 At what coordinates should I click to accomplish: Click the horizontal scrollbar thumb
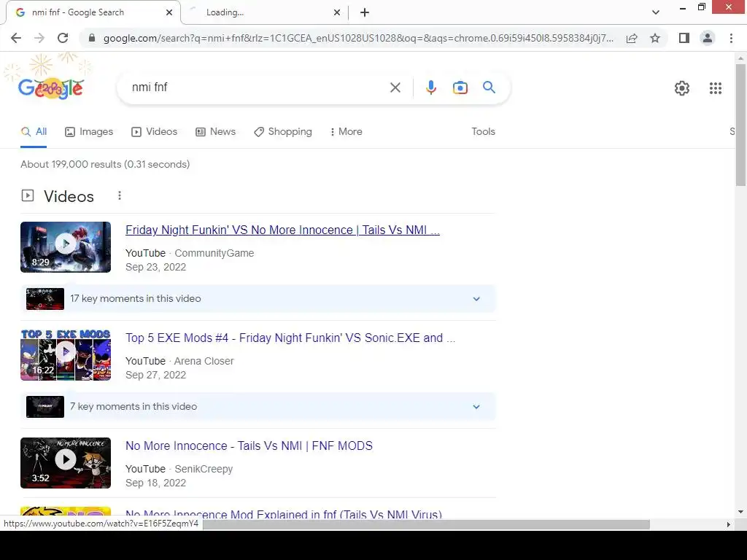[x=426, y=524]
